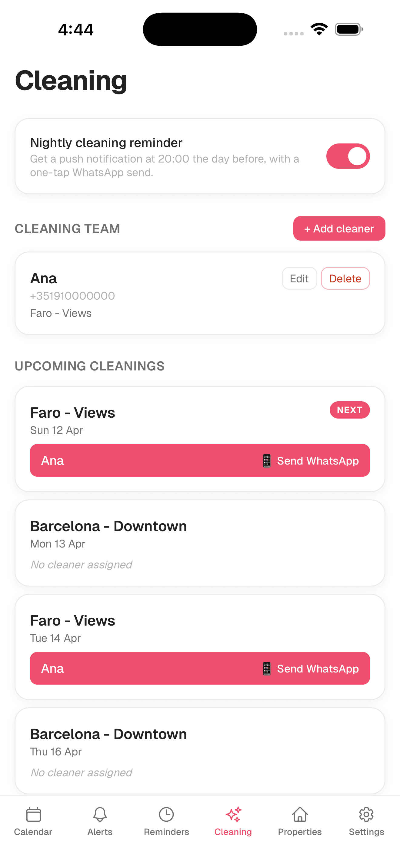Edit the cleaner Ana
This screenshot has width=400, height=868.
[299, 278]
